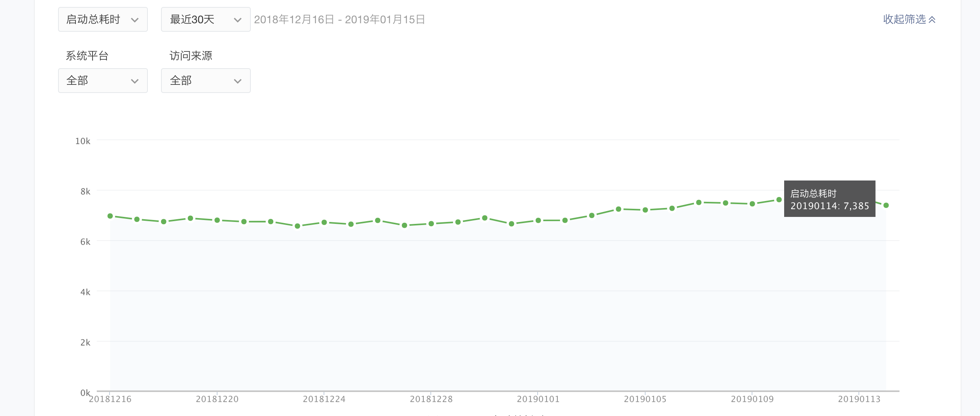Screen dimensions: 980x416
Task: Click the 启动总耗时 chart tooltip box
Action: click(x=829, y=199)
